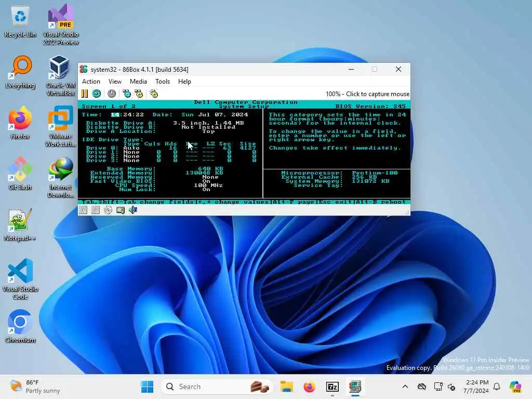Select the Chromium desktop icon
The width and height of the screenshot is (532, 399).
[x=20, y=326]
